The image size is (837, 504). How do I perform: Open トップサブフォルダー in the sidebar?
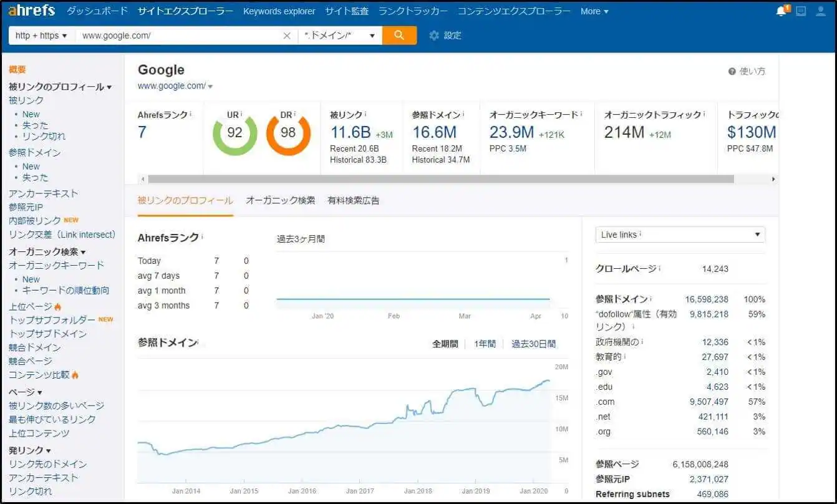click(52, 320)
